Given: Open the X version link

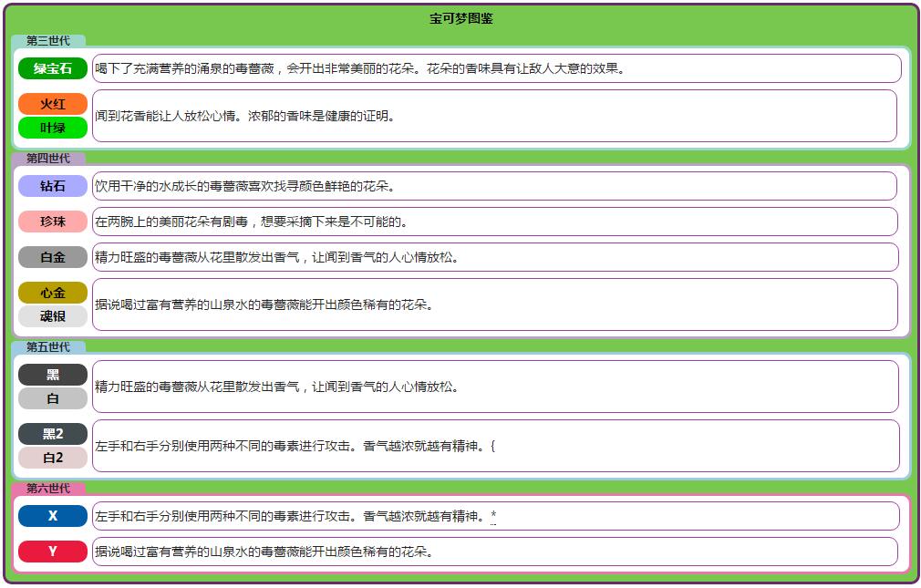Looking at the screenshot, I should [x=53, y=516].
